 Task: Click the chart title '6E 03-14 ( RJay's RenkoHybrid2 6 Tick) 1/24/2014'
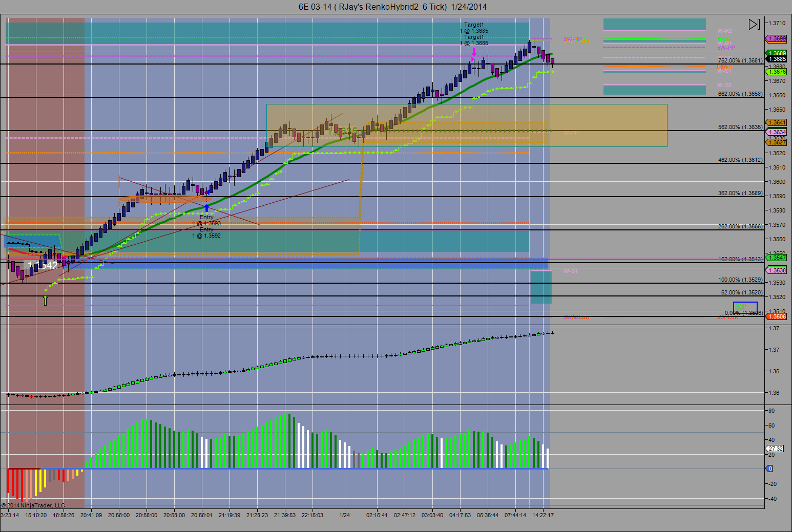click(392, 7)
